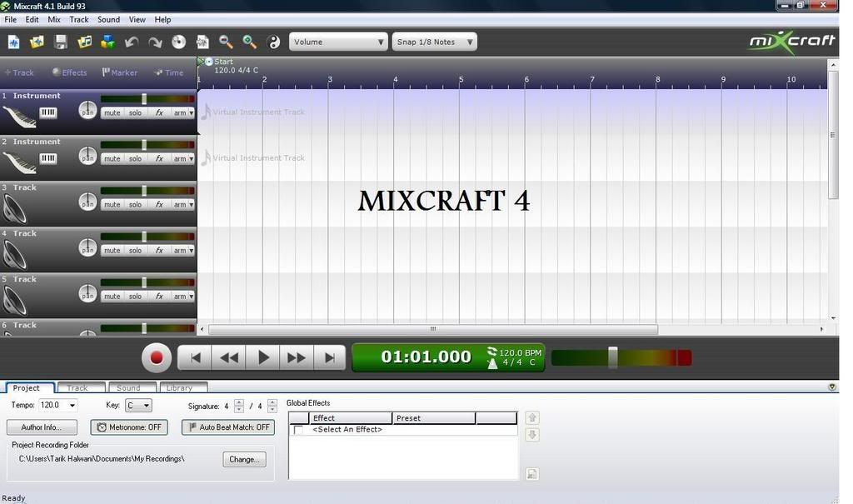Open the File menu
This screenshot has height=504, width=853.
point(10,20)
